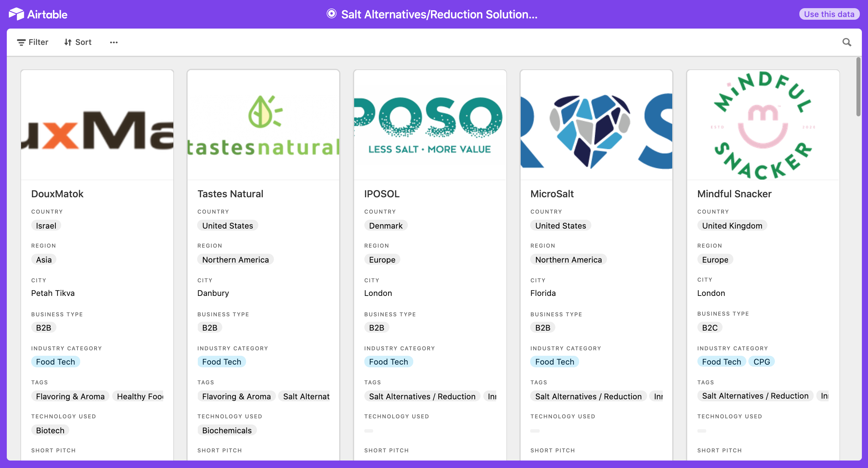
Task: Click the search magnifier icon
Action: point(847,42)
